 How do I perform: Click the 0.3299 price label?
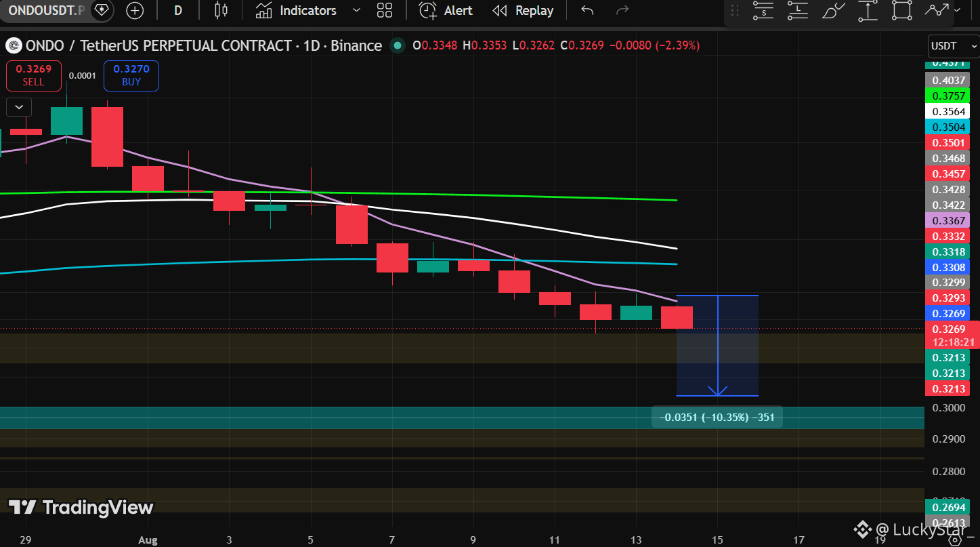(947, 282)
